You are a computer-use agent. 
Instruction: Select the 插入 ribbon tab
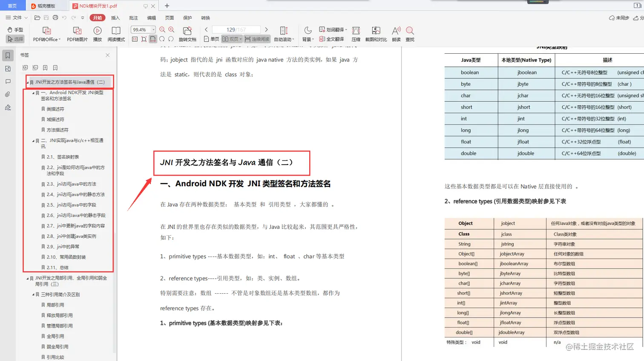(x=115, y=17)
